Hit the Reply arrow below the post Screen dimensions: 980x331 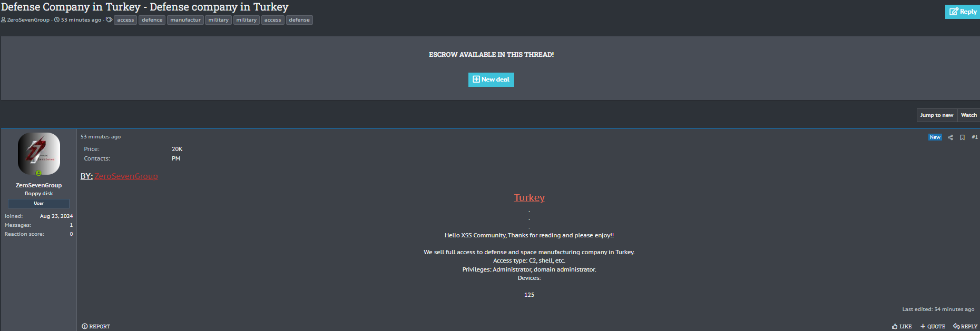coord(956,326)
